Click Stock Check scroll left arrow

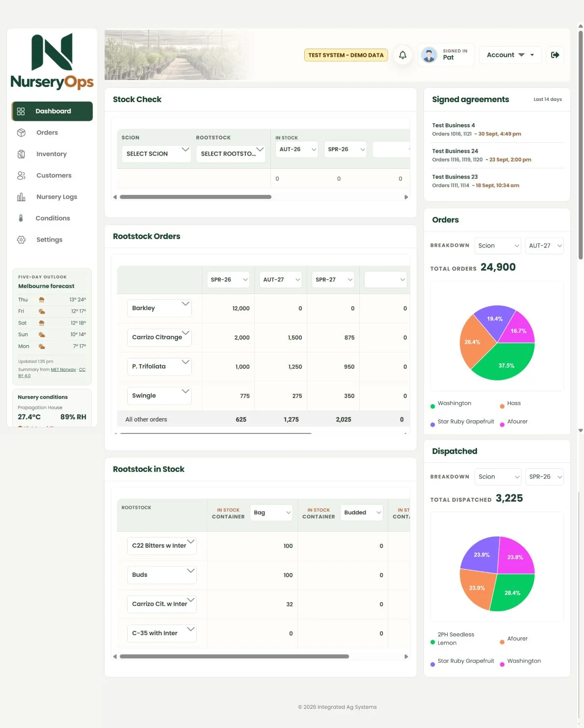tap(115, 197)
